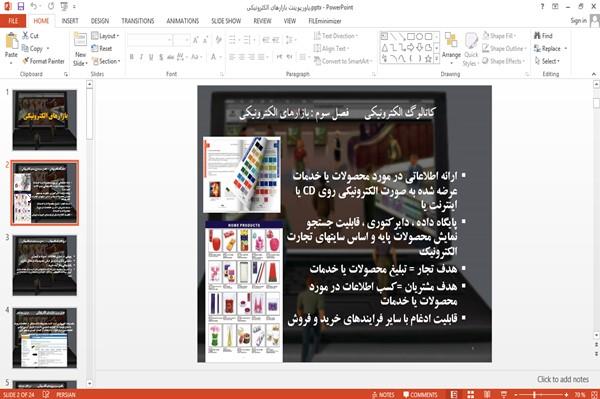Click the PERSIAN language indicator
Viewport: 600px width, 399px height.
66,394
